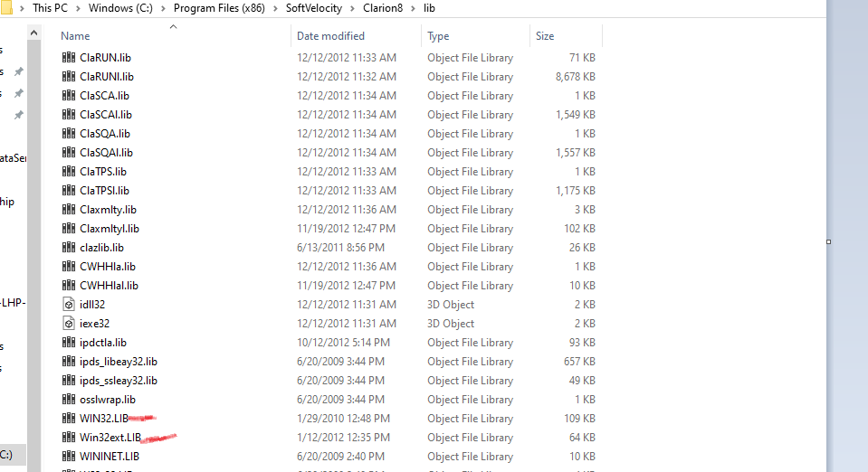Click the ipdctla.lib file icon
The image size is (868, 472).
click(x=69, y=343)
